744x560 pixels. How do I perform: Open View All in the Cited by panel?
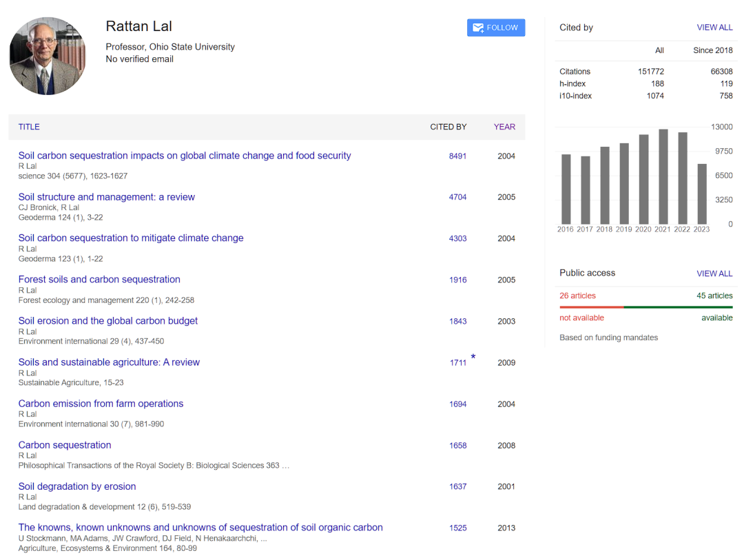coord(714,28)
